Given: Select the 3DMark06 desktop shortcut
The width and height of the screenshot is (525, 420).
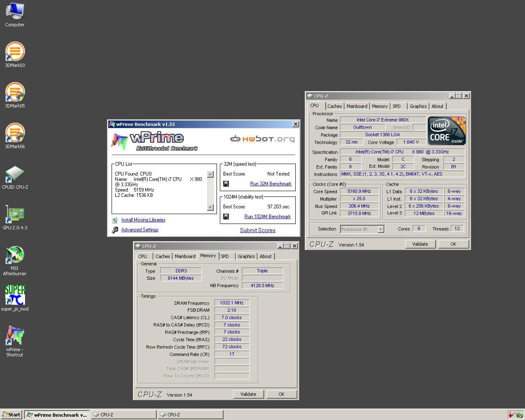Looking at the screenshot, I should (15, 135).
